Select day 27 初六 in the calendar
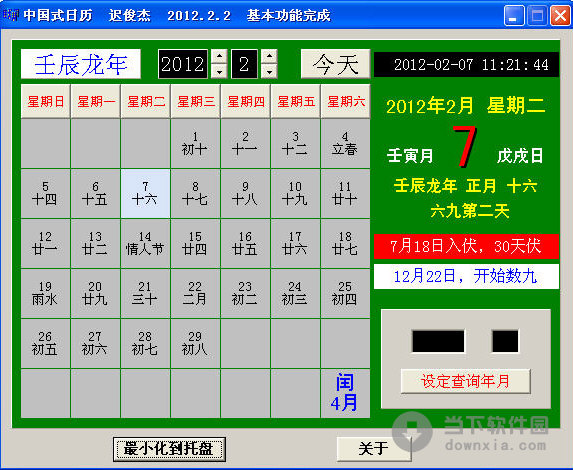The height and width of the screenshot is (470, 573). [95, 344]
